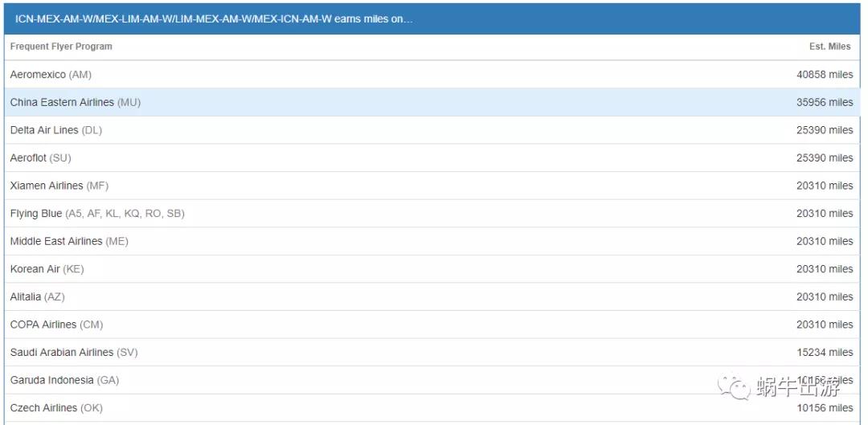Select the Czech Airlines (OK) row
868x425 pixels.
(432, 408)
